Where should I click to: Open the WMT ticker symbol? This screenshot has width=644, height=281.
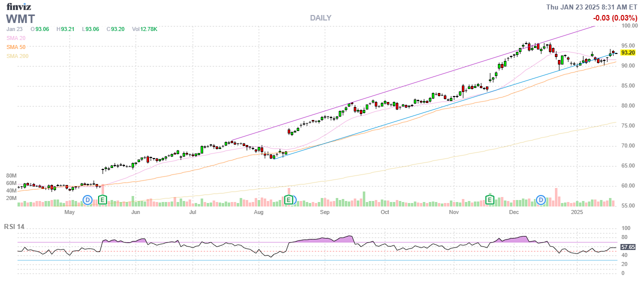21,19
